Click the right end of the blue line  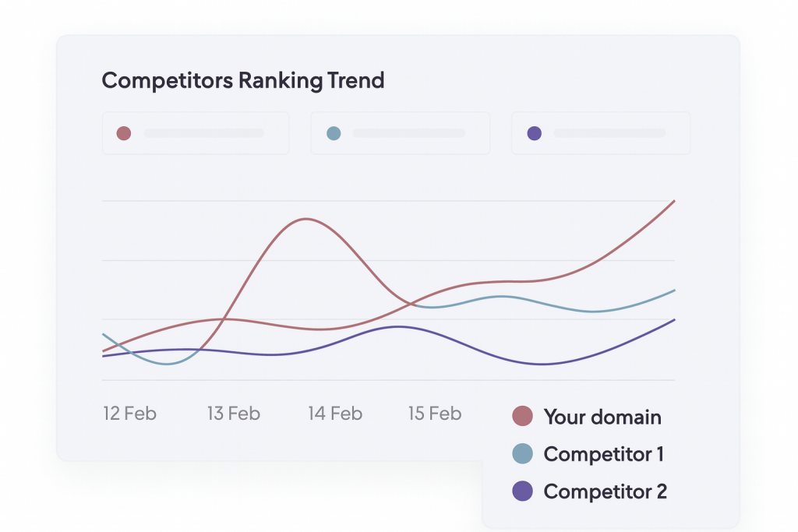click(x=673, y=291)
